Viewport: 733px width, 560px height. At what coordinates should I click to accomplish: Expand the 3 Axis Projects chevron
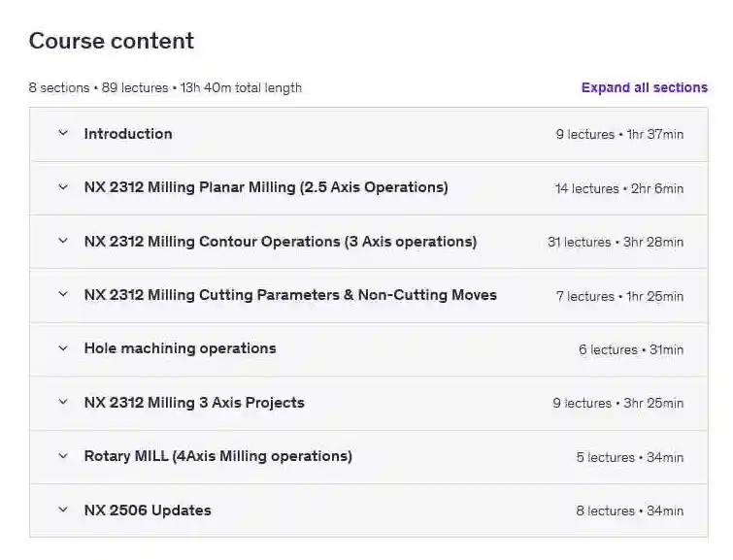click(63, 403)
